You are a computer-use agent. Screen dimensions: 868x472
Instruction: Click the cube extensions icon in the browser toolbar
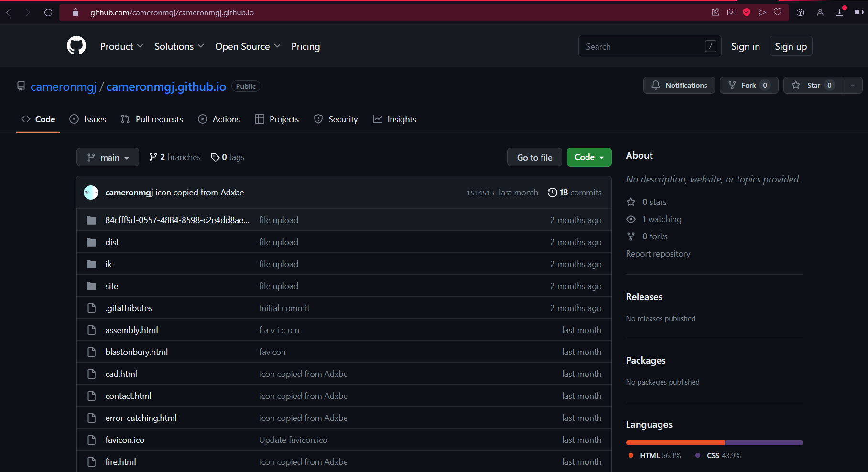801,12
